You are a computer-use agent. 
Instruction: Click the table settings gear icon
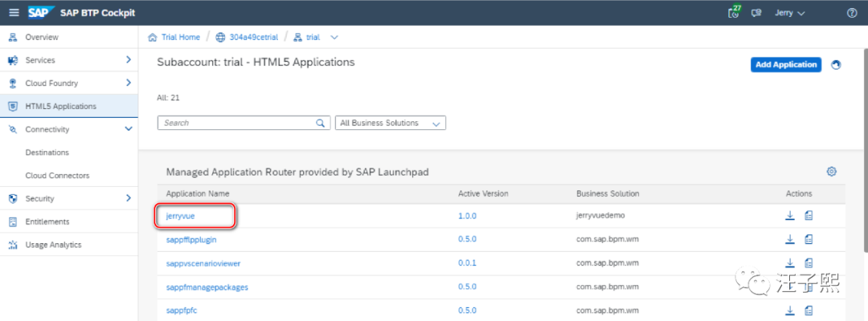(832, 171)
